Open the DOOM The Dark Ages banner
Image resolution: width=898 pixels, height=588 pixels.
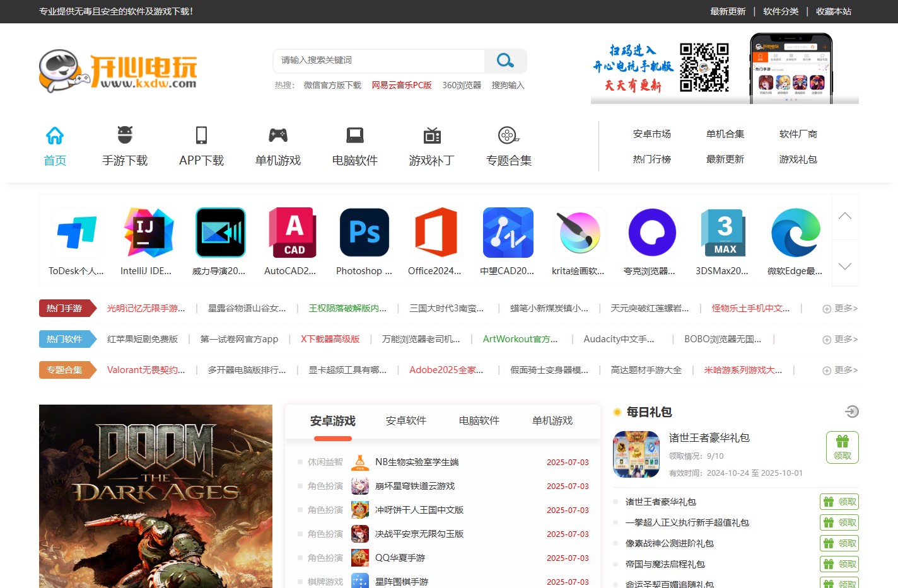point(156,497)
